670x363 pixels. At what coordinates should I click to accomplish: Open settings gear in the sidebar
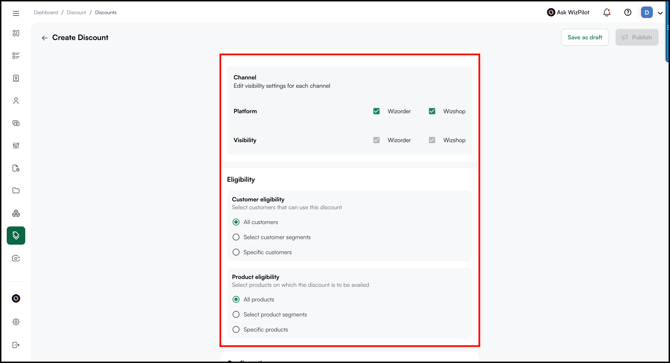16,322
